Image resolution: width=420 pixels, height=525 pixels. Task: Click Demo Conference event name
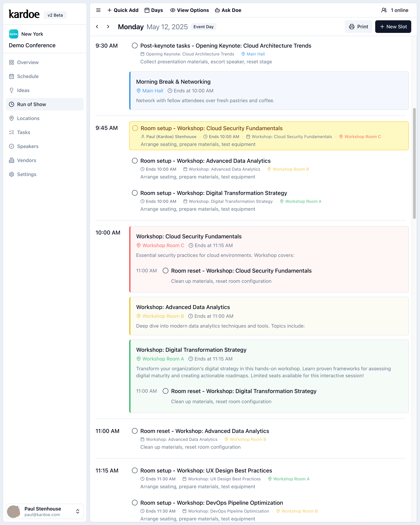pyautogui.click(x=32, y=45)
